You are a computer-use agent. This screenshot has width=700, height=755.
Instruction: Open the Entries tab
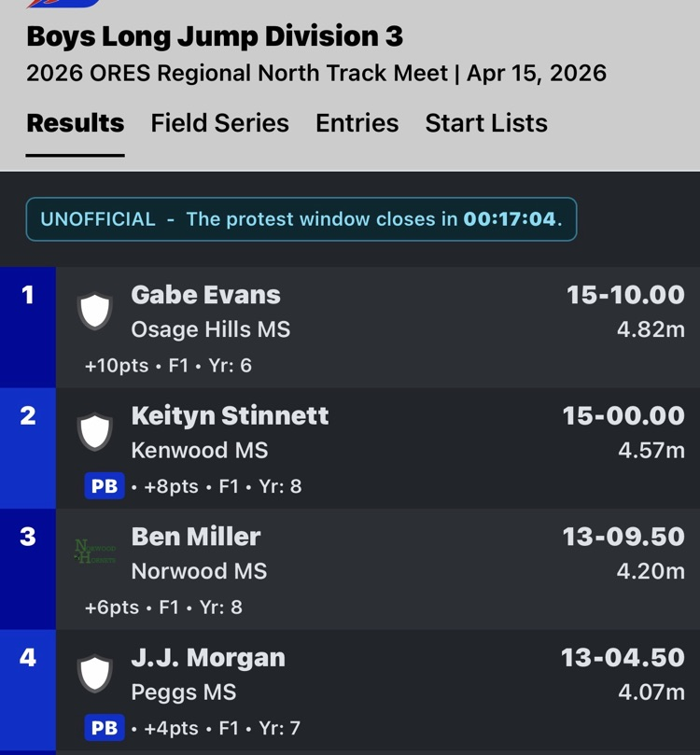coord(357,123)
